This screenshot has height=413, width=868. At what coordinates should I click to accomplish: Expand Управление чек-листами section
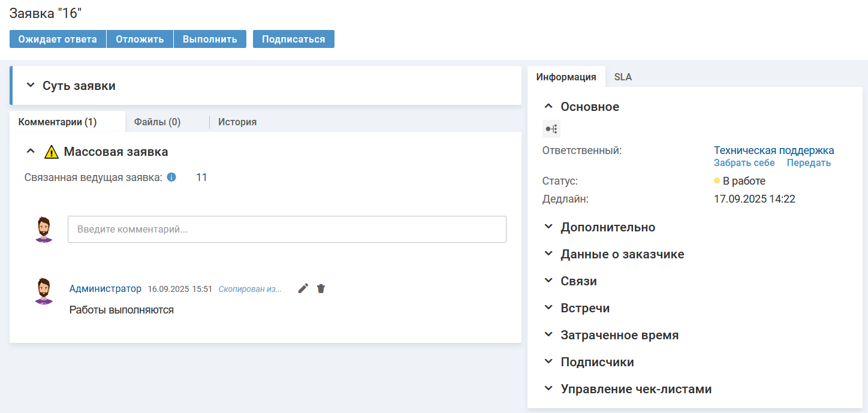[548, 389]
